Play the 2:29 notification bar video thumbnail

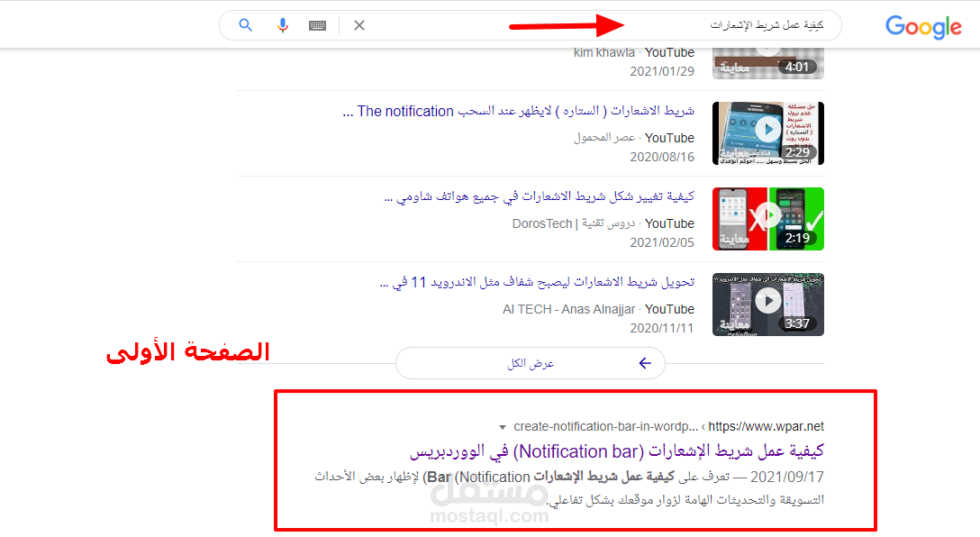coord(768,133)
